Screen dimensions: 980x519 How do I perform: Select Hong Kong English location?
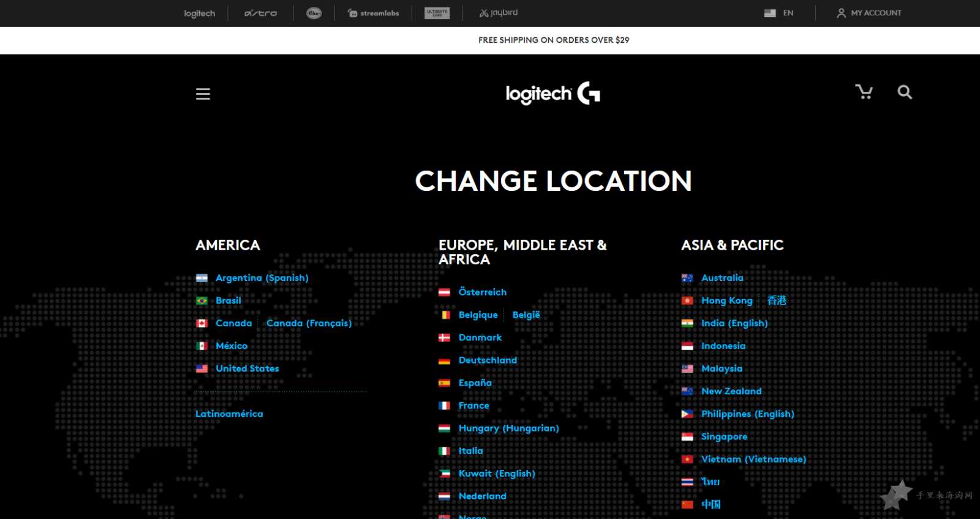coord(727,301)
